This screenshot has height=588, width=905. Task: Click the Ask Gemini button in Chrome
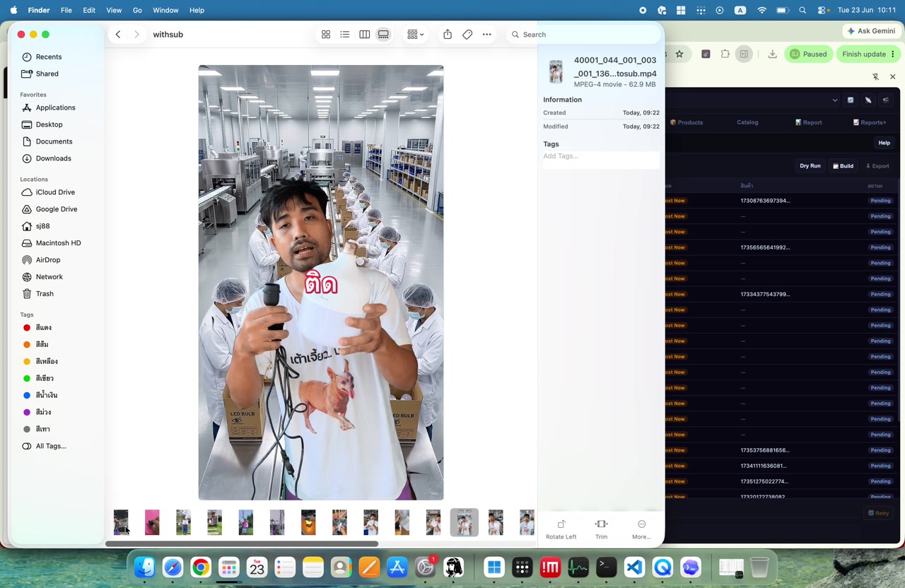871,31
